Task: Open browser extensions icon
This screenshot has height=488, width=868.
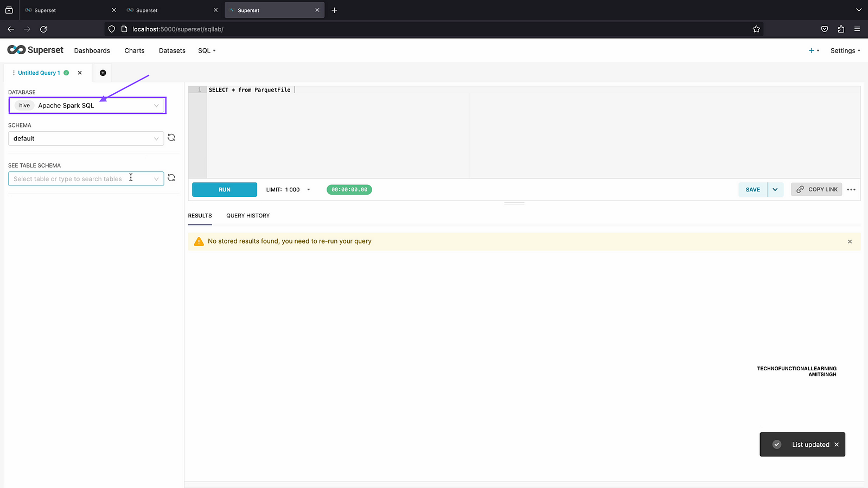Action: tap(841, 29)
